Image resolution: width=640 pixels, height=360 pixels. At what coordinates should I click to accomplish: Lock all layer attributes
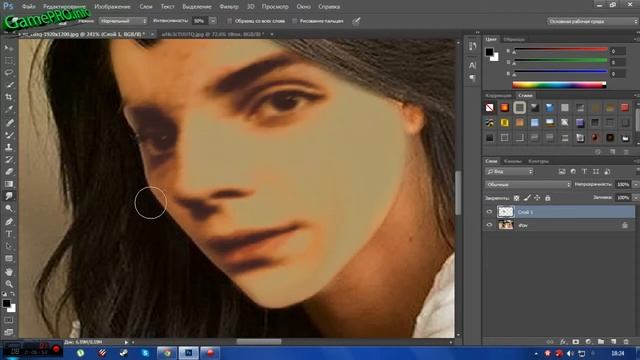pyautogui.click(x=548, y=198)
